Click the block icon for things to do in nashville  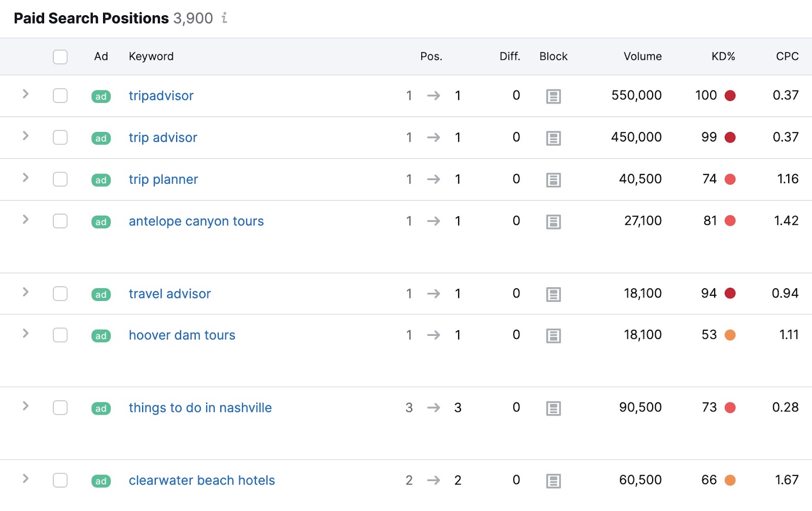coord(553,408)
